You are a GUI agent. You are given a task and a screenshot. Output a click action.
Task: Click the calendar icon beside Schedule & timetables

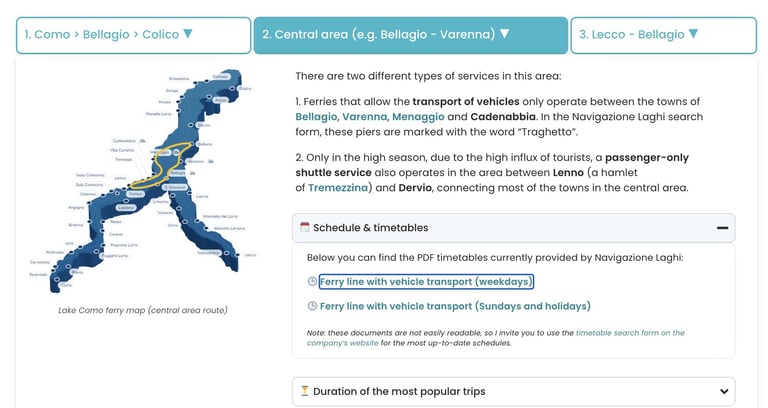pyautogui.click(x=305, y=227)
